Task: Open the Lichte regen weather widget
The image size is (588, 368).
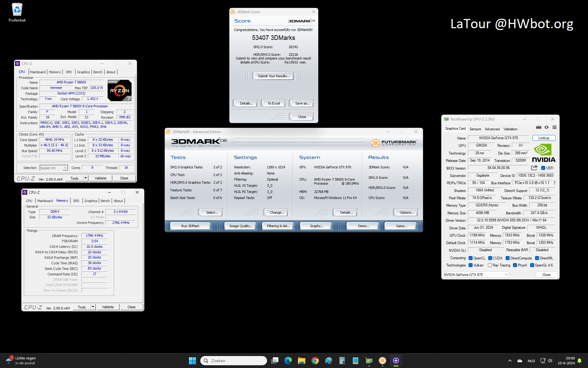Action: [x=21, y=361]
